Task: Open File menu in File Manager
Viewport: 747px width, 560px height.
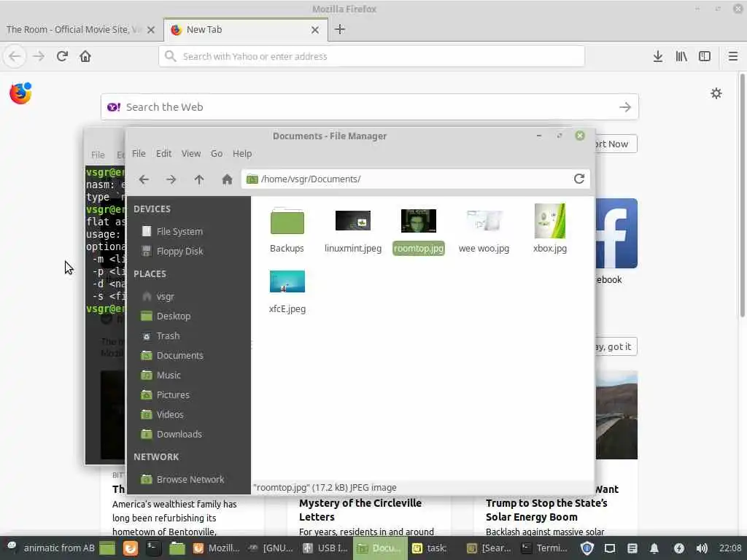Action: pyautogui.click(x=139, y=154)
